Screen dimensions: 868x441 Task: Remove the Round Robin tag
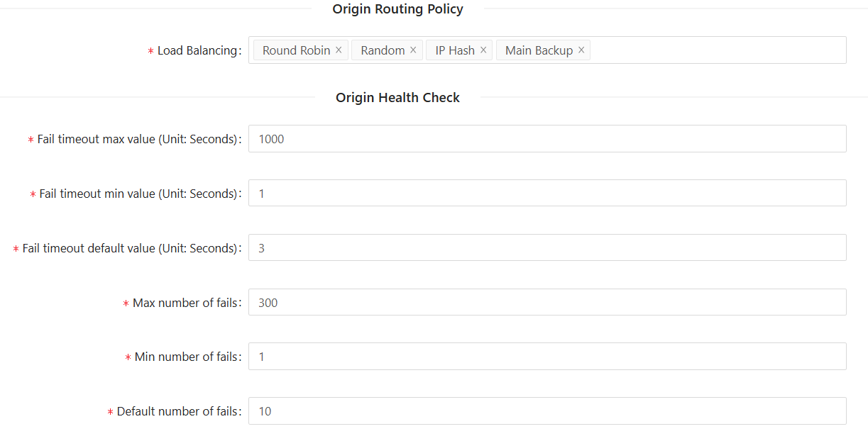339,50
